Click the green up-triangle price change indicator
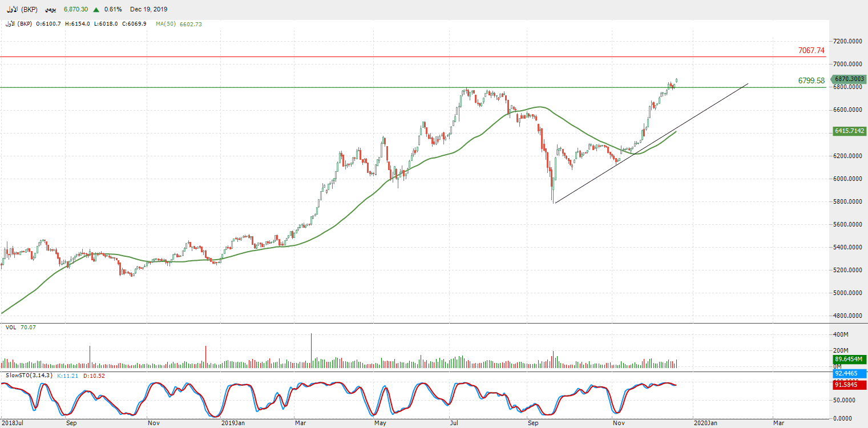 coord(96,10)
